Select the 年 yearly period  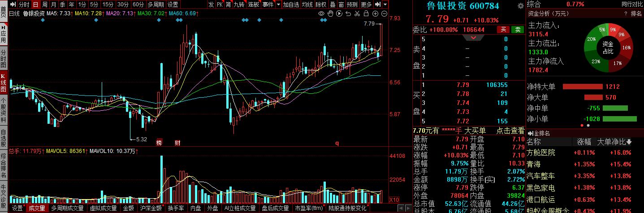pos(72,4)
